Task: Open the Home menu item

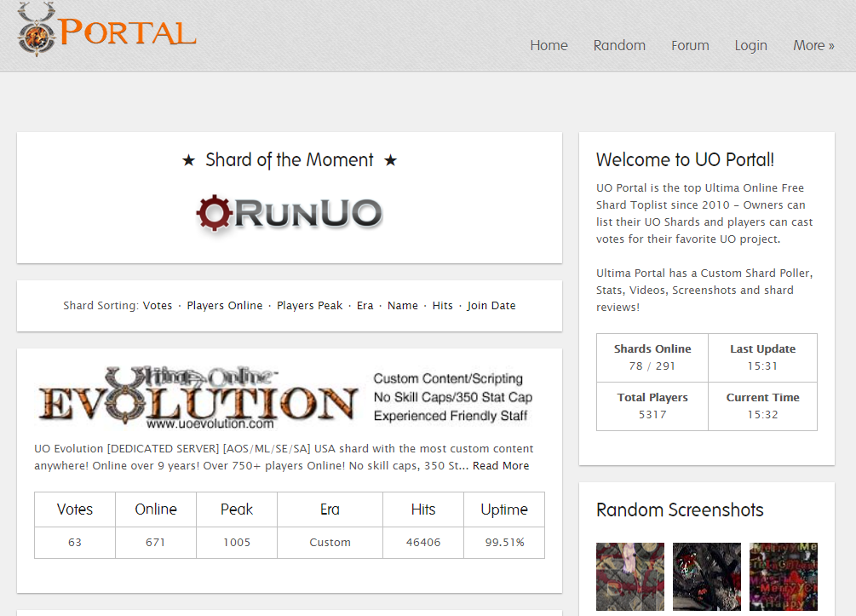Action: 549,45
